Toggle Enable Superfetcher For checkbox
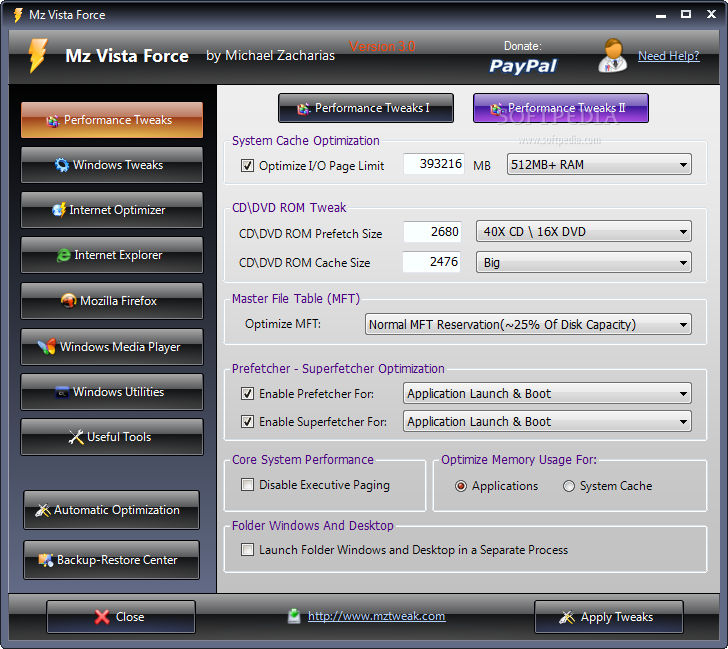This screenshot has height=649, width=728. pos(247,422)
